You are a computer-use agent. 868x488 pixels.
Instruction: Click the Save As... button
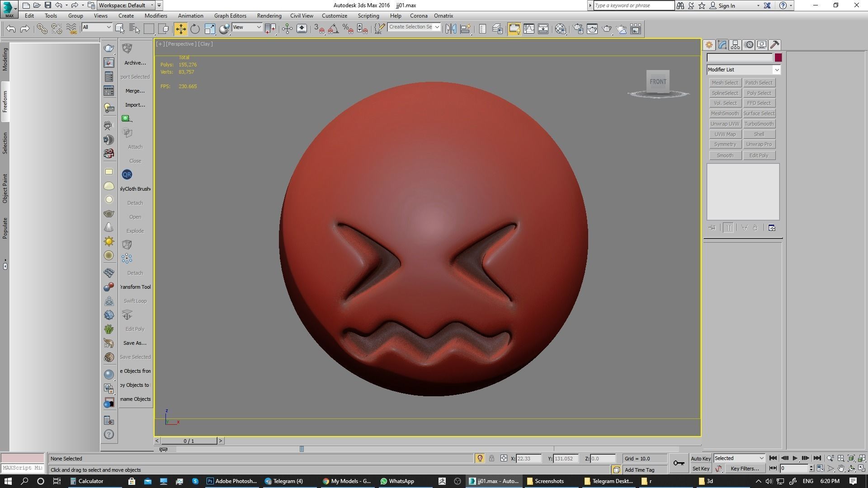point(135,343)
